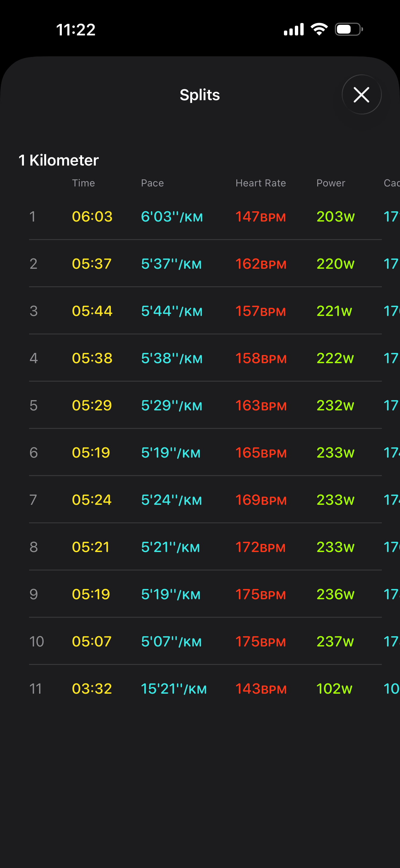
Task: Select split 2 pace 5'37''/KM
Action: pyautogui.click(x=171, y=264)
